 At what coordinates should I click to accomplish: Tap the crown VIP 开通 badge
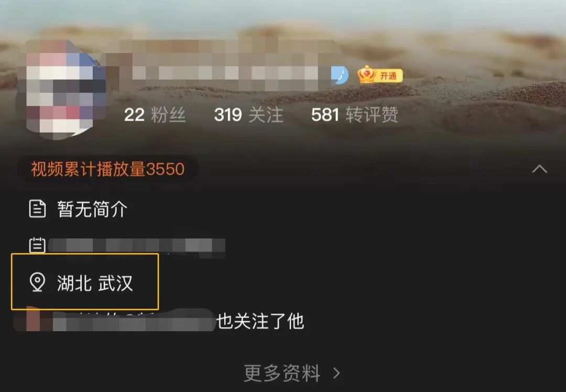pyautogui.click(x=380, y=75)
